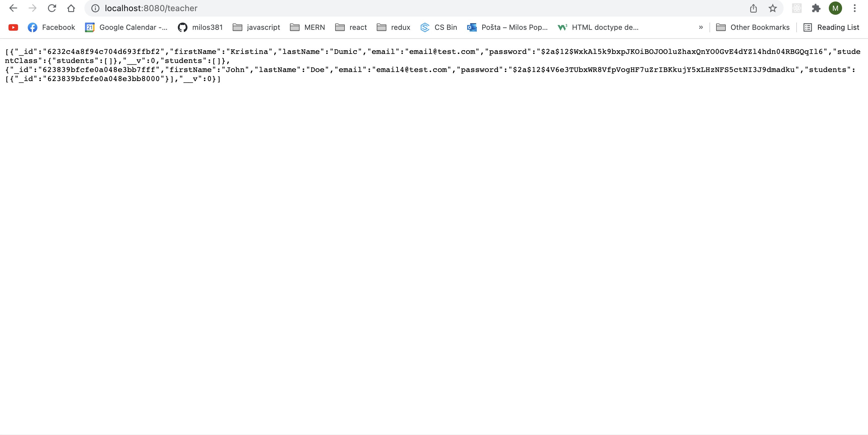This screenshot has height=435, width=868.
Task: Open the Facebook bookmark
Action: click(x=52, y=27)
